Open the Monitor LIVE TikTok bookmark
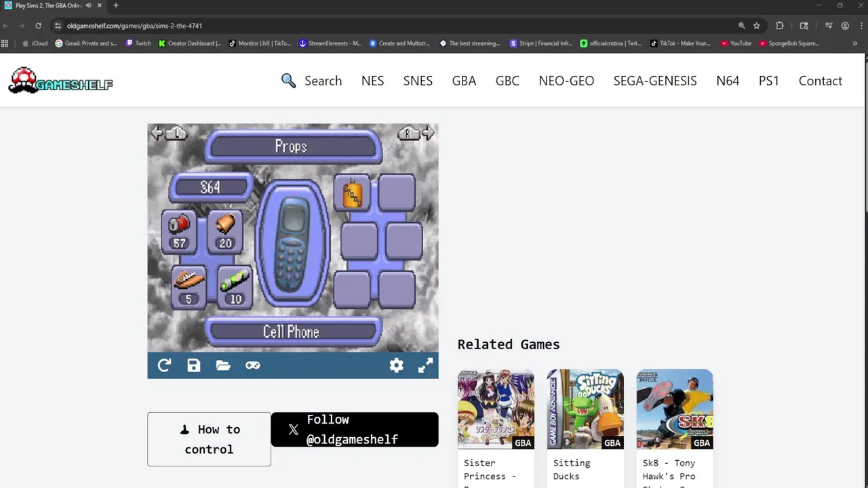Screen dimensions: 868x488 260,43
